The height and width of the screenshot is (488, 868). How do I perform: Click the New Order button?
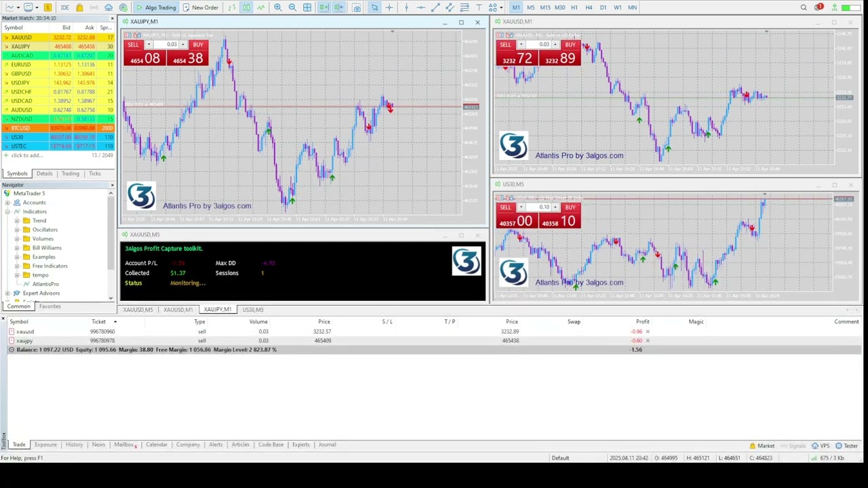click(201, 7)
